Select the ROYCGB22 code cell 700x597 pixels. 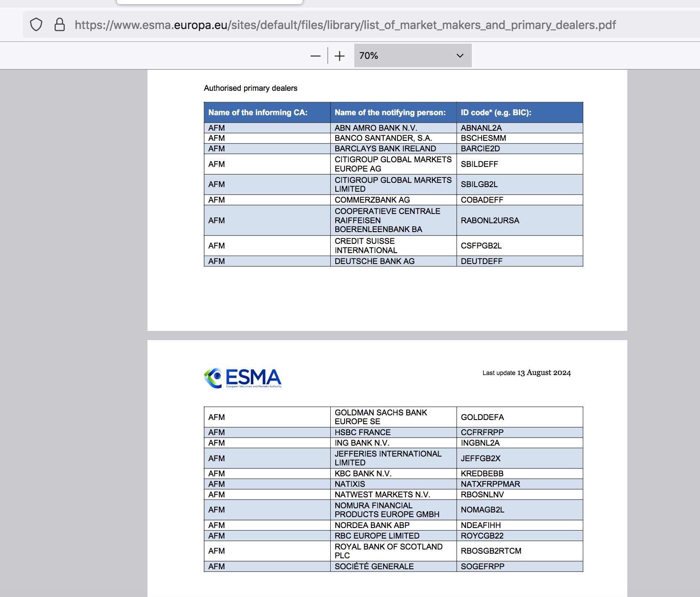pos(520,536)
